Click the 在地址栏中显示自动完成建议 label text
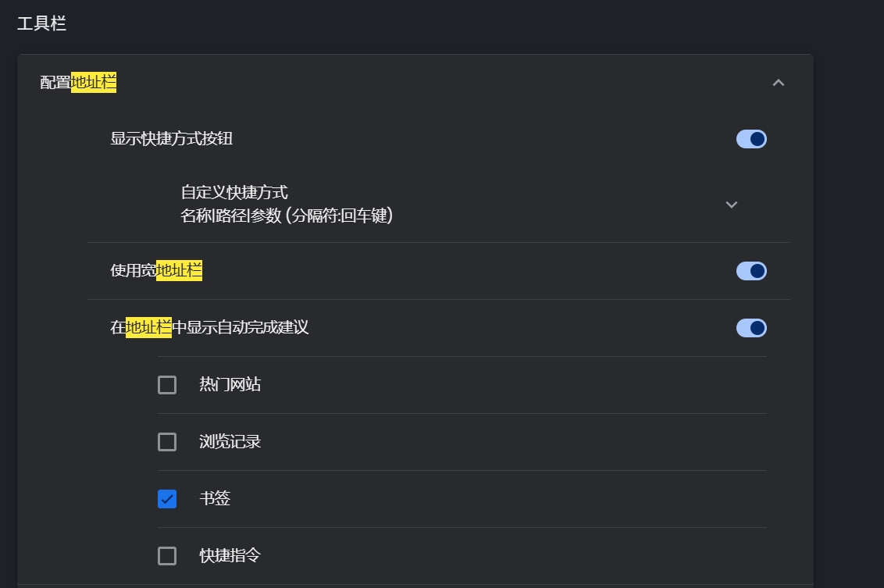 [209, 328]
